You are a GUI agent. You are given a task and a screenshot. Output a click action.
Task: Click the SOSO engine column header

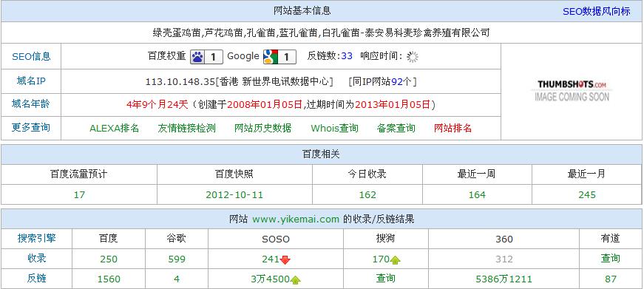tap(276, 239)
